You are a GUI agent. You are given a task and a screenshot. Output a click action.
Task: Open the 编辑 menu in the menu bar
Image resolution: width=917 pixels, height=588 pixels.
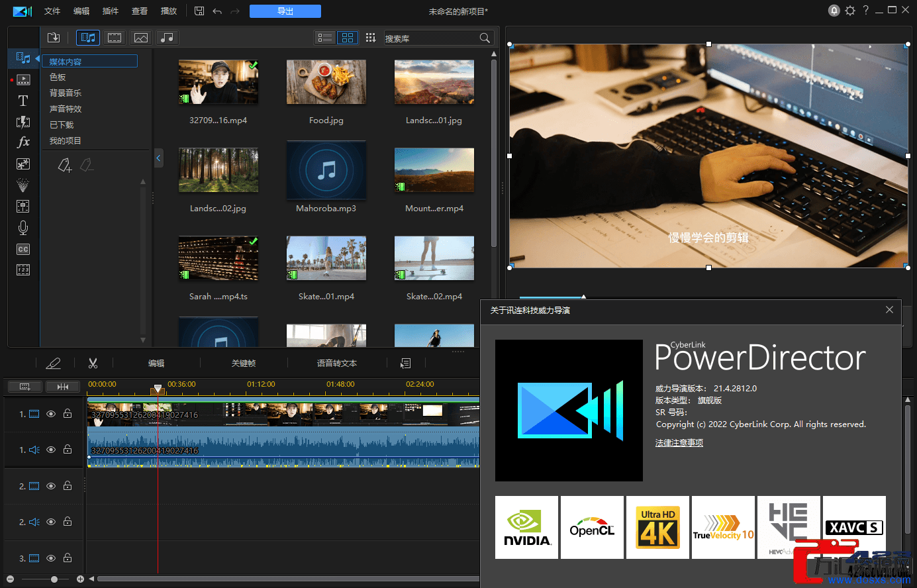pos(81,11)
